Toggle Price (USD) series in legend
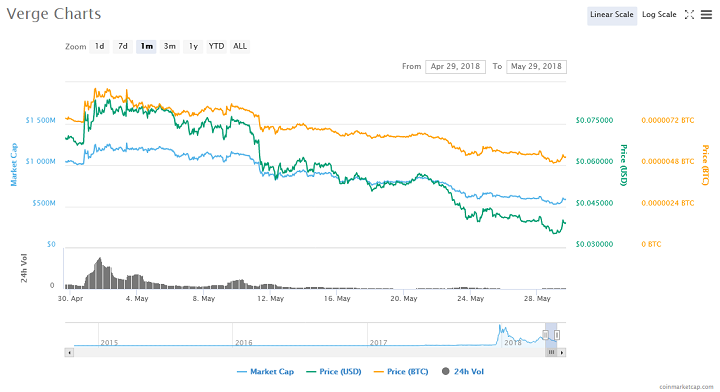 click(334, 372)
